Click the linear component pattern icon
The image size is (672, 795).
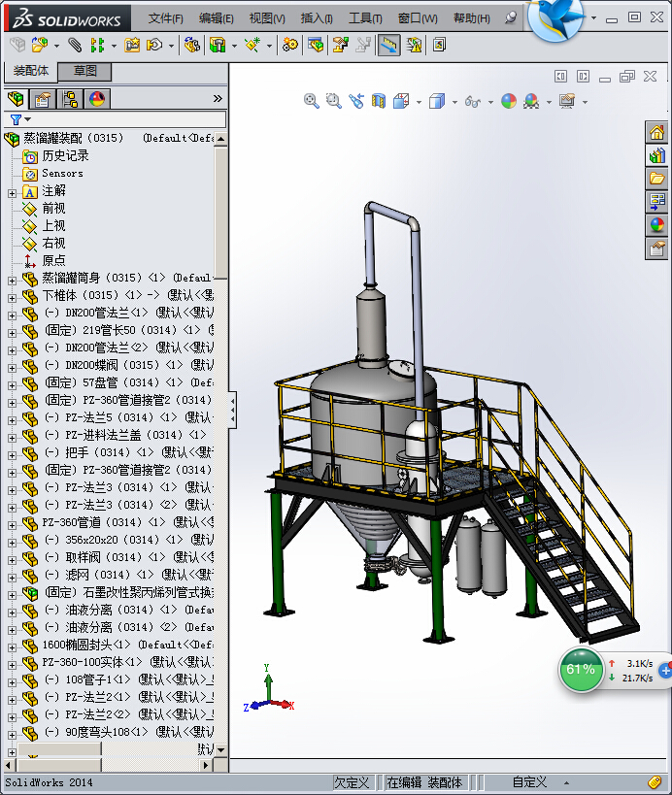(x=97, y=45)
